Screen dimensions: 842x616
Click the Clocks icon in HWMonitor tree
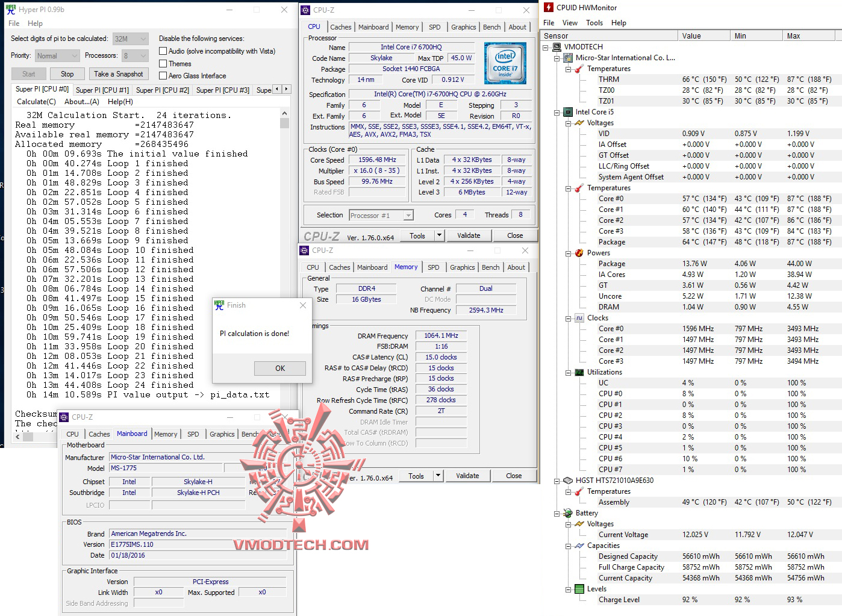[x=579, y=318]
